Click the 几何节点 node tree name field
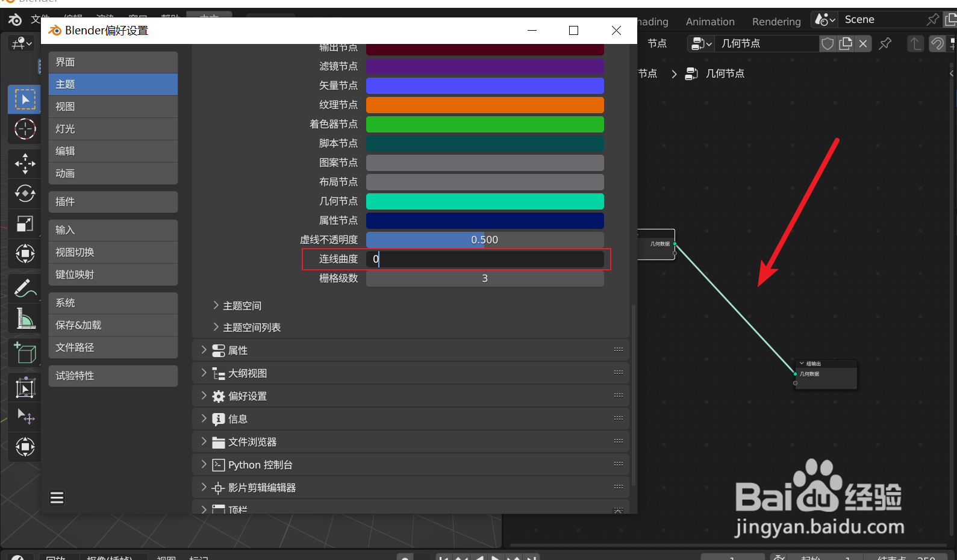This screenshot has width=957, height=560. [767, 43]
